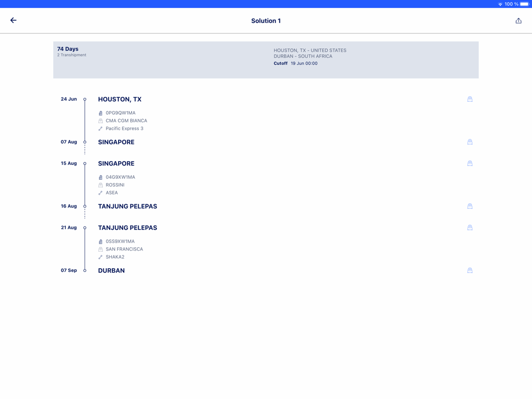532x399 pixels.
Task: Select timeline node at 07 Sep
Action: pyautogui.click(x=85, y=270)
